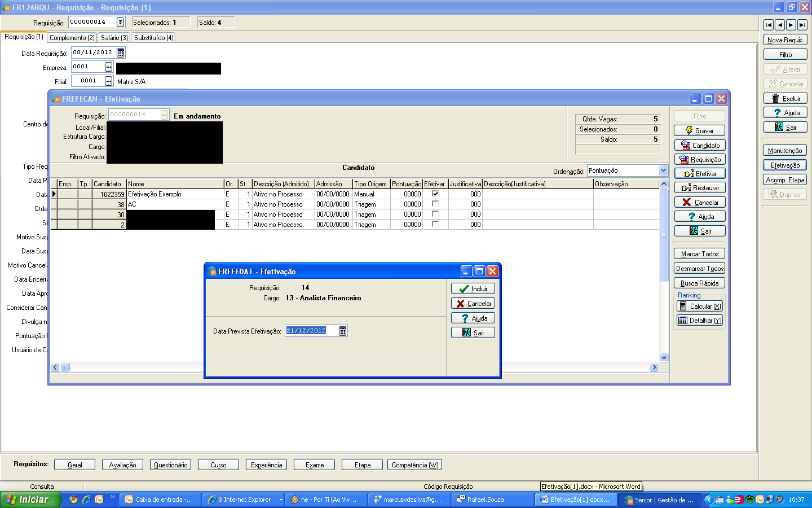Open the Requisição number dropdown
Screen dimensions: 812x508
(120, 22)
